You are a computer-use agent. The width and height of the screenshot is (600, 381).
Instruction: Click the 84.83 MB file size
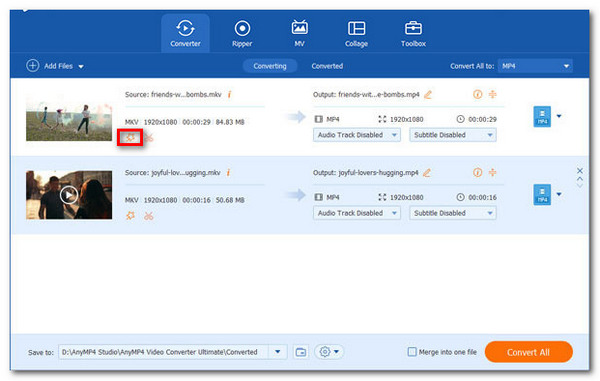230,122
